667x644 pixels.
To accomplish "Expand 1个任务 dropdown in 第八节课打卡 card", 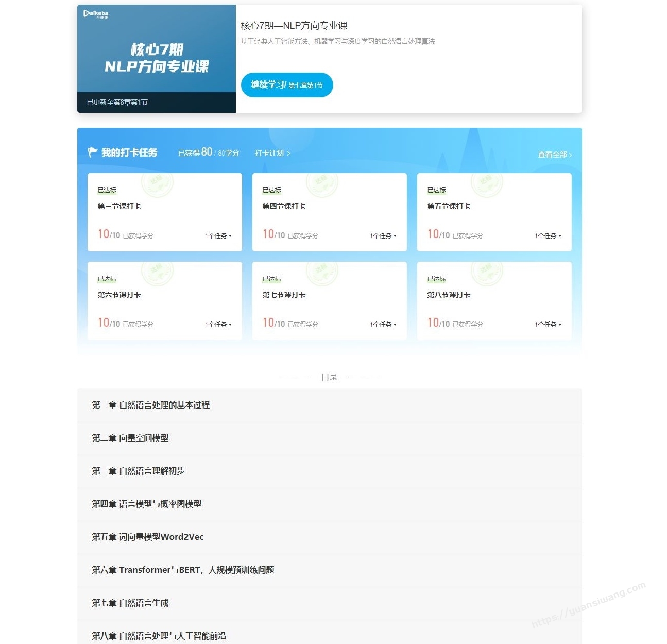I will click(548, 324).
